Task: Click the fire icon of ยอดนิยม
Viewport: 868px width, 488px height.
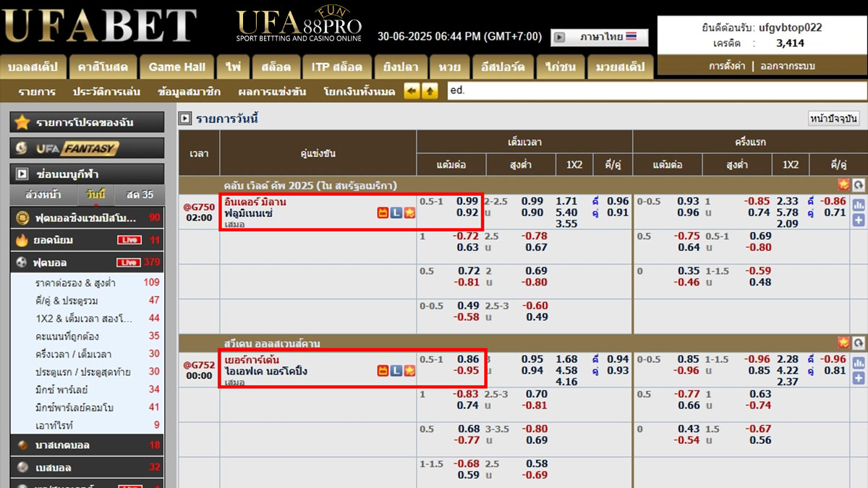Action: tap(22, 240)
